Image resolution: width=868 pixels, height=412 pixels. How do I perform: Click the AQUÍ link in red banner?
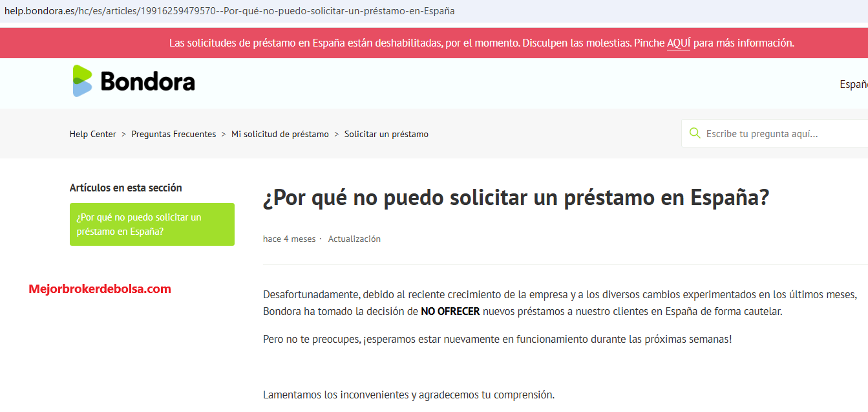(679, 43)
